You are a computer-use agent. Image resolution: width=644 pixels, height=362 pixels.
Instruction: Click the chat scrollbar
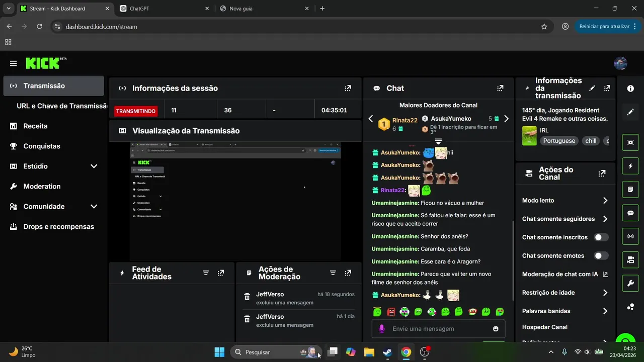coord(513,261)
